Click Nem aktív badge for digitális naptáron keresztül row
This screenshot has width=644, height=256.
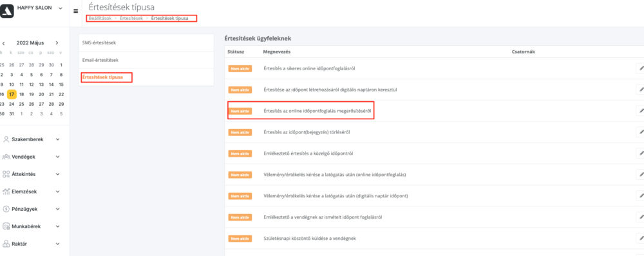tap(240, 90)
